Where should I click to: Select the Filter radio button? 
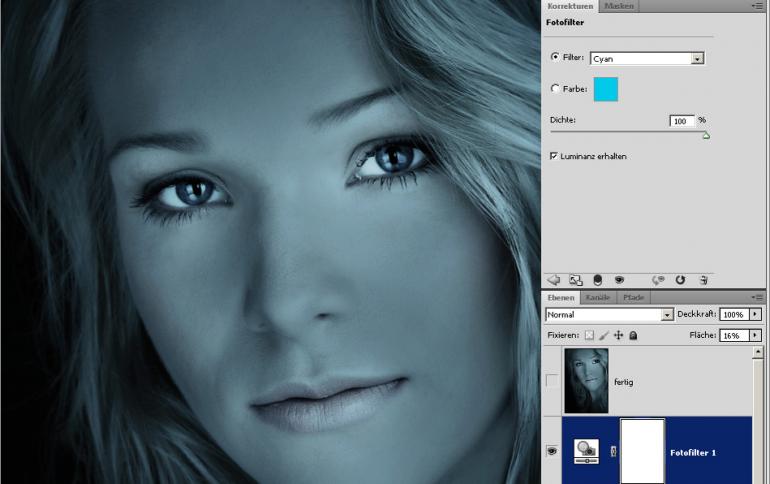(x=555, y=57)
